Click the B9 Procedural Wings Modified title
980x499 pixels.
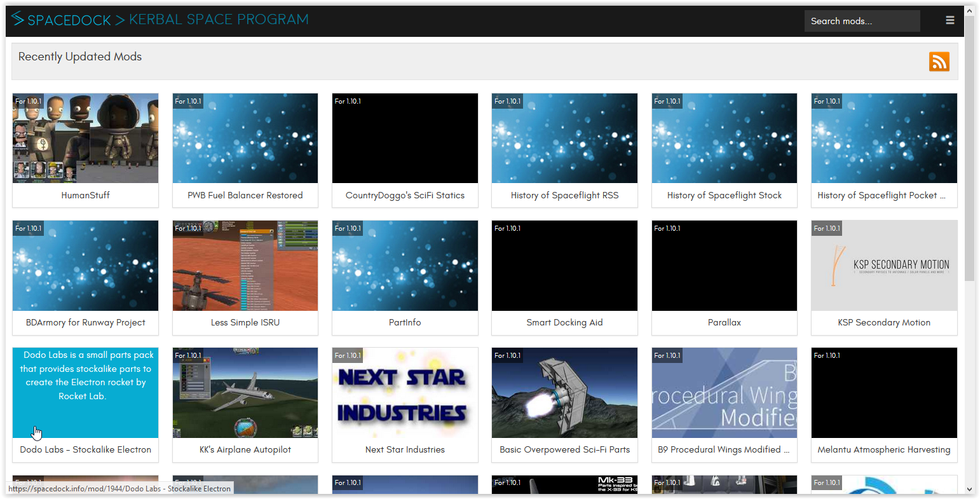pos(724,449)
